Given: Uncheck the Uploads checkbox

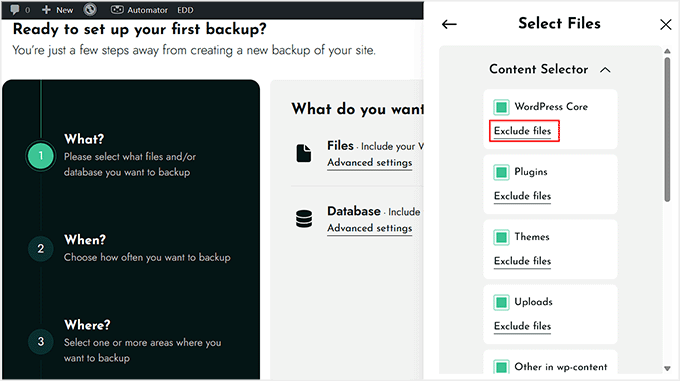Looking at the screenshot, I should click(x=501, y=302).
